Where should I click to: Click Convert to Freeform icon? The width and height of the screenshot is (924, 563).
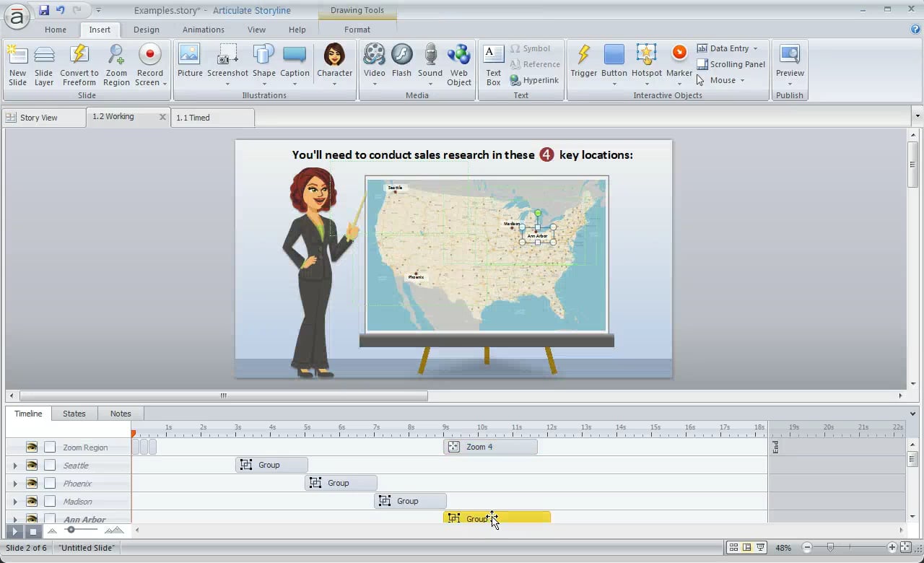79,65
